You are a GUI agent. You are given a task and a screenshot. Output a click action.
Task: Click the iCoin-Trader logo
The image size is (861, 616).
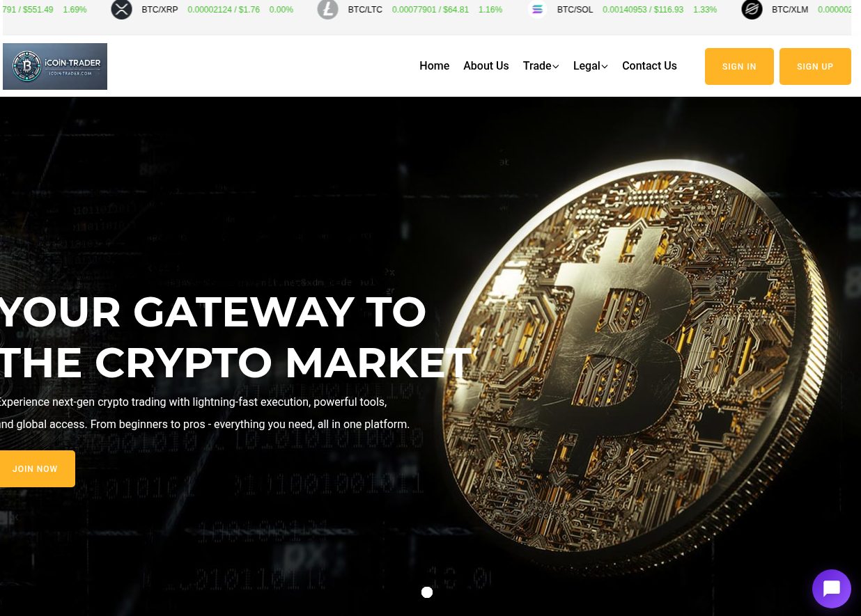pyautogui.click(x=55, y=66)
